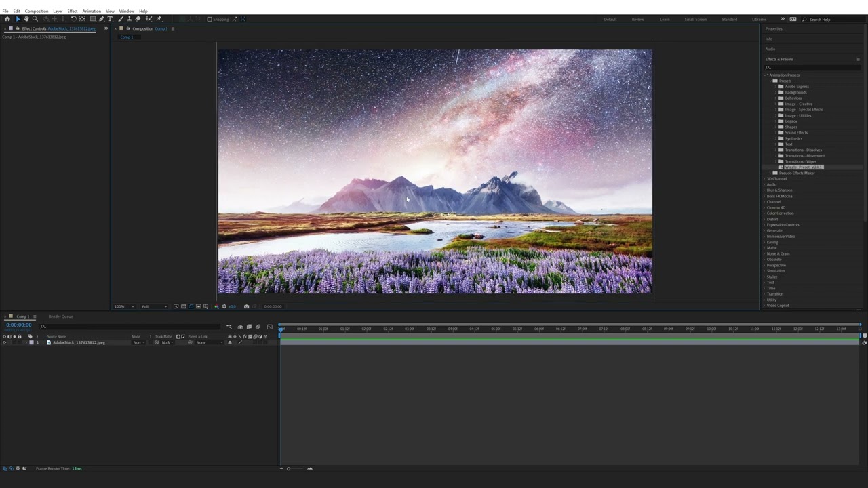The height and width of the screenshot is (488, 868).
Task: Select the Rectangle shape tool
Action: pyautogui.click(x=93, y=19)
